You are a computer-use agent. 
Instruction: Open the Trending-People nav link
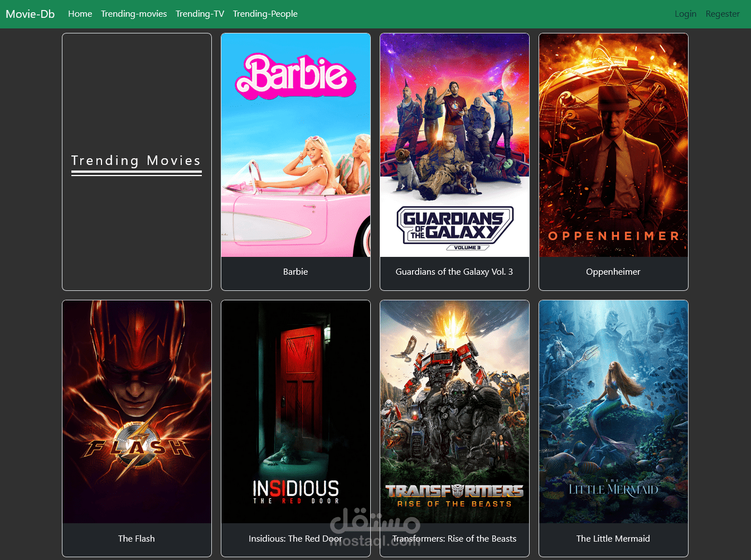click(265, 14)
